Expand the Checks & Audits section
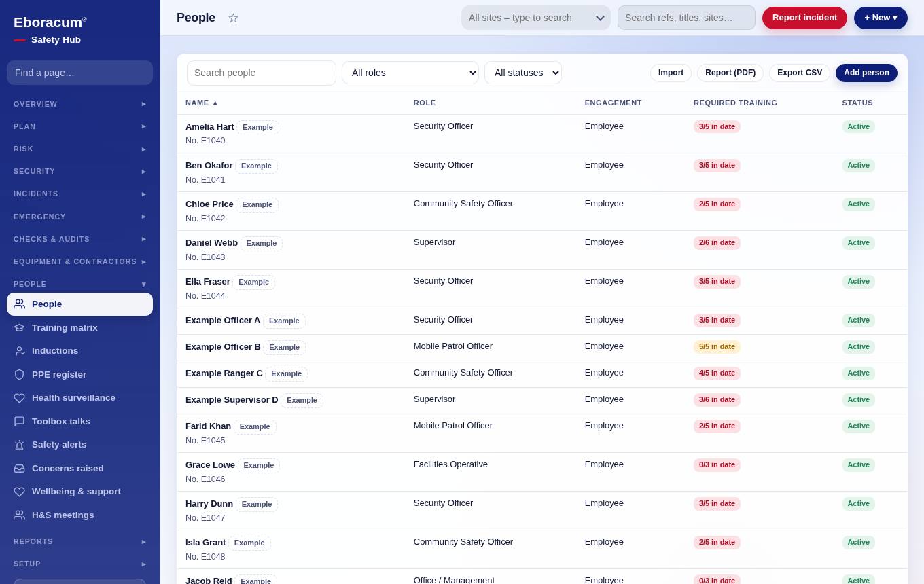924x584 pixels. pos(79,239)
